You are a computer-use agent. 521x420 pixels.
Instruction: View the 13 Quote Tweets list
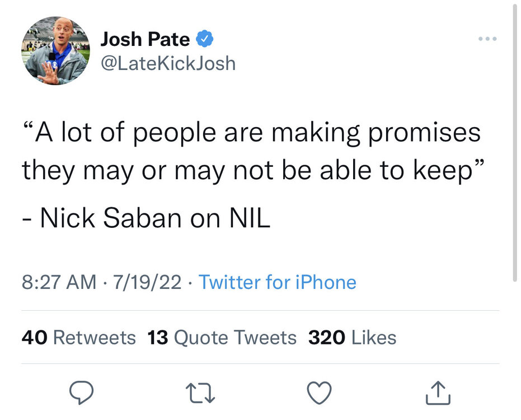coord(222,338)
